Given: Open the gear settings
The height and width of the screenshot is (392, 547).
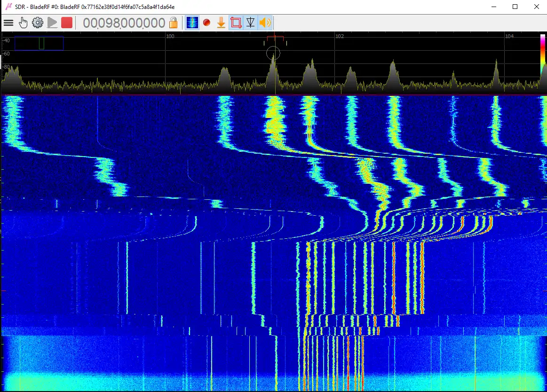Looking at the screenshot, I should click(38, 23).
